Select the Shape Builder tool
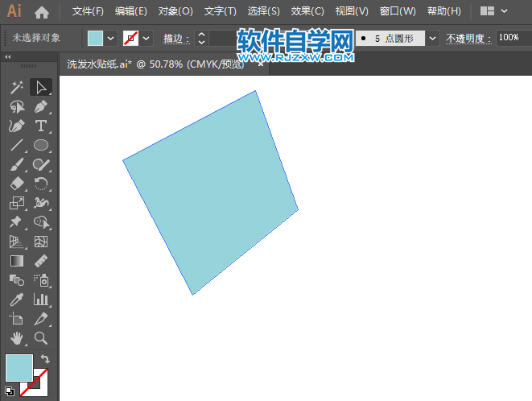532x401 pixels. click(41, 222)
